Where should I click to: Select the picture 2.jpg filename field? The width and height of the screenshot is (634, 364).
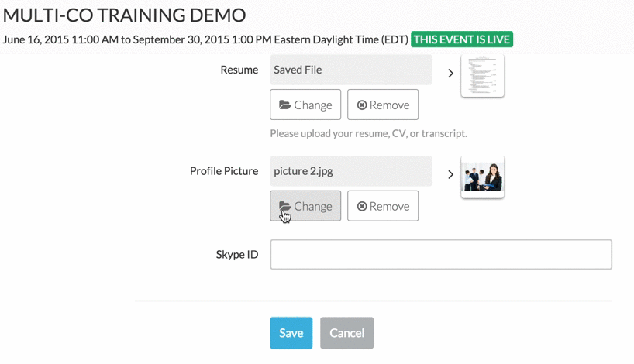(350, 171)
